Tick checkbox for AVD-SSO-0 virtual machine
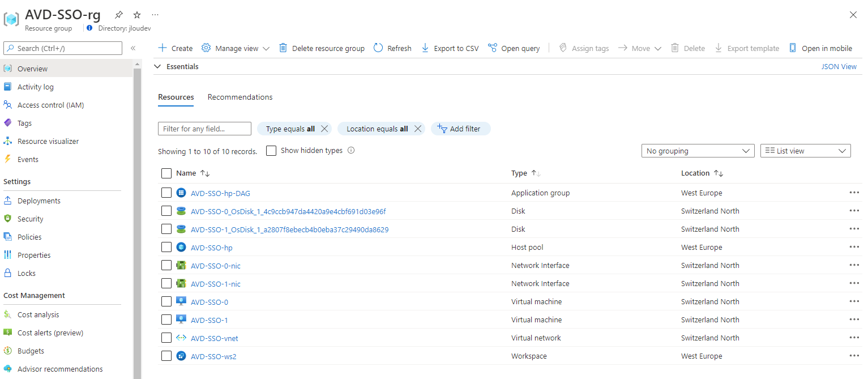The width and height of the screenshot is (868, 379). click(x=166, y=301)
